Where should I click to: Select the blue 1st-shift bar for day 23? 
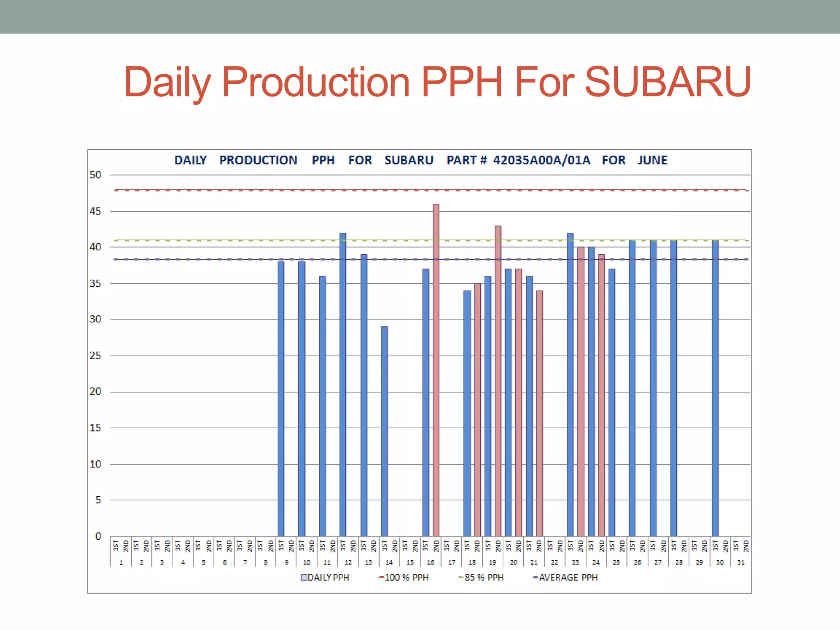(570, 385)
